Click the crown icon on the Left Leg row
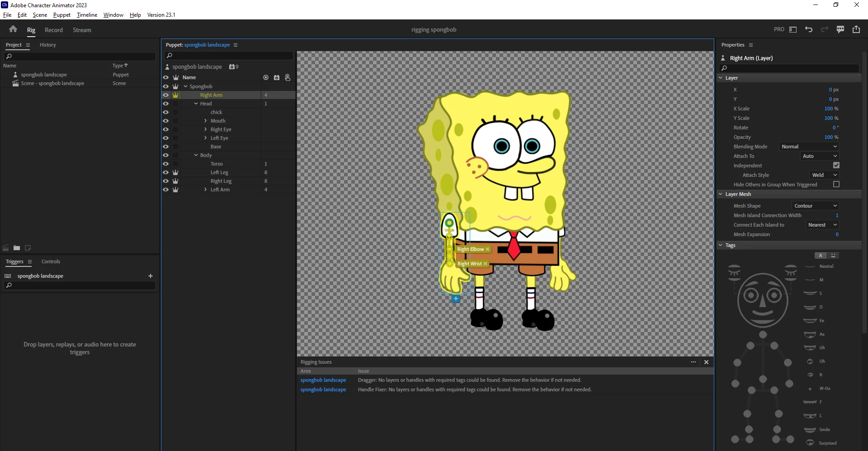 click(175, 172)
